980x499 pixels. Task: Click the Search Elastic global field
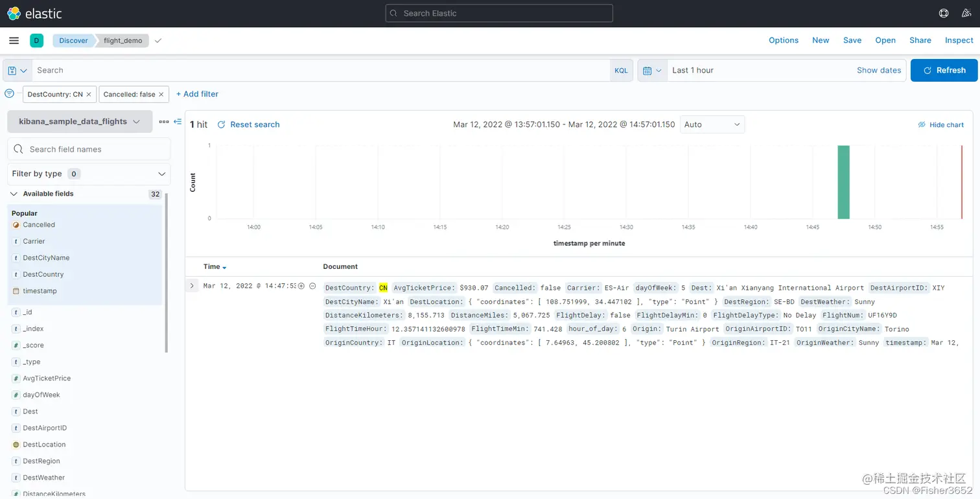click(x=499, y=13)
